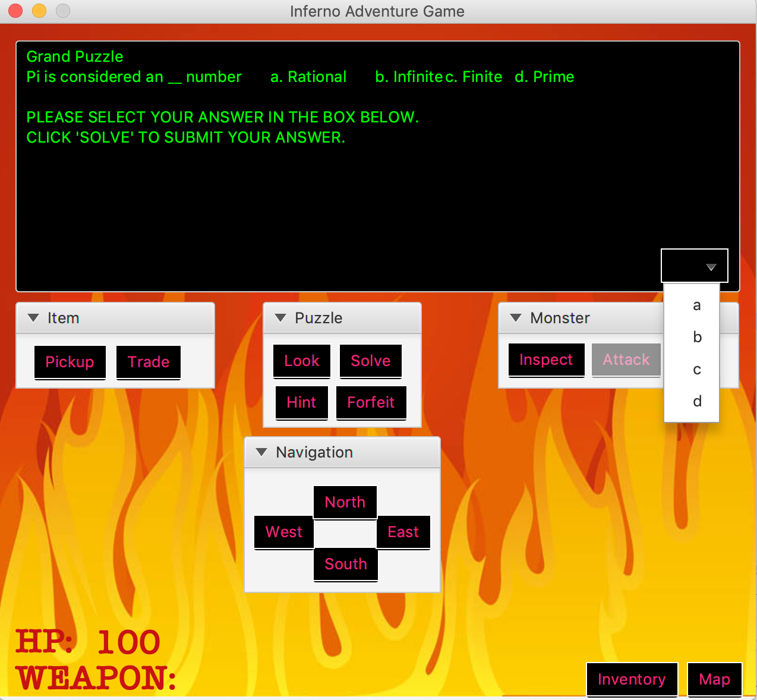Select answer option 'a' from the dropdown
Screen dimensions: 757x700
tap(696, 305)
